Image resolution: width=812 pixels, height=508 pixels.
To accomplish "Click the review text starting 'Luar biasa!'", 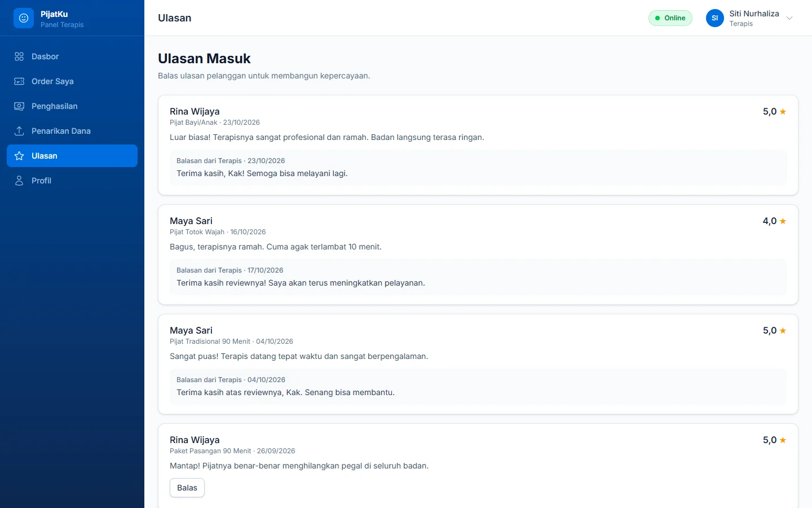I will [327, 137].
